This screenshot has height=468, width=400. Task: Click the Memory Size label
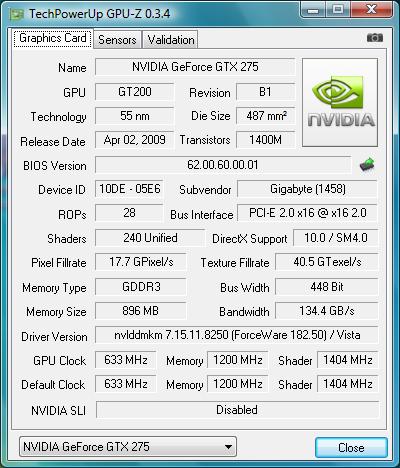point(56,312)
